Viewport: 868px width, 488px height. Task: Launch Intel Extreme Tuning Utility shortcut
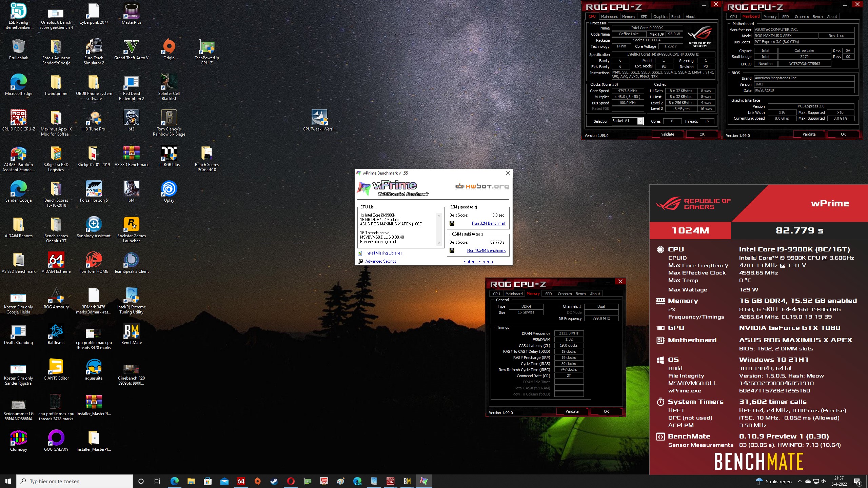[x=131, y=301]
